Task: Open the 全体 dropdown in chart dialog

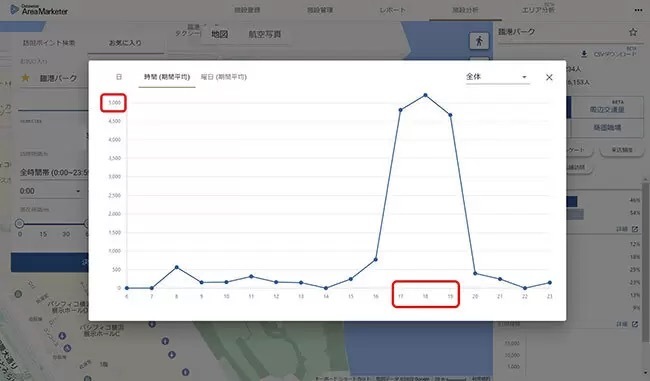Action: [x=497, y=77]
